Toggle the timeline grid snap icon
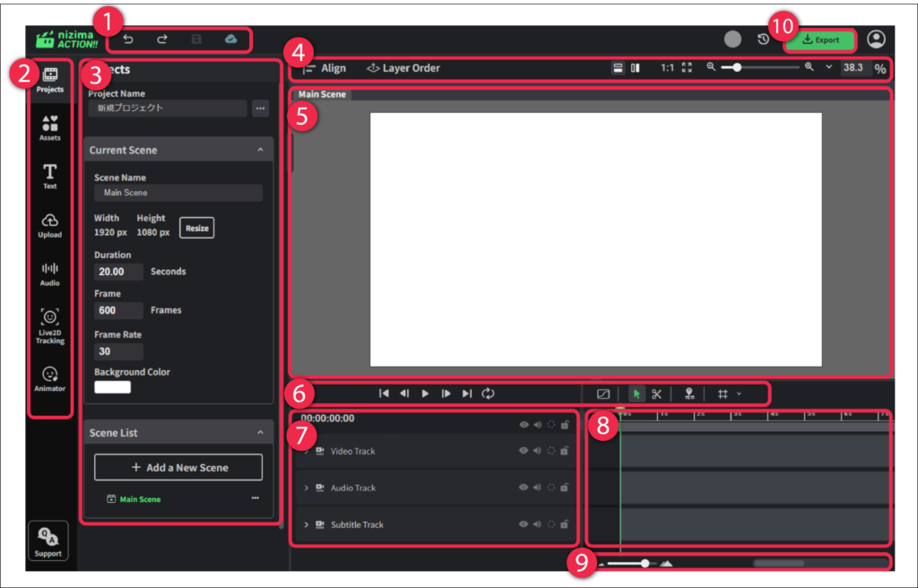The width and height of the screenshot is (918, 588). [x=723, y=394]
